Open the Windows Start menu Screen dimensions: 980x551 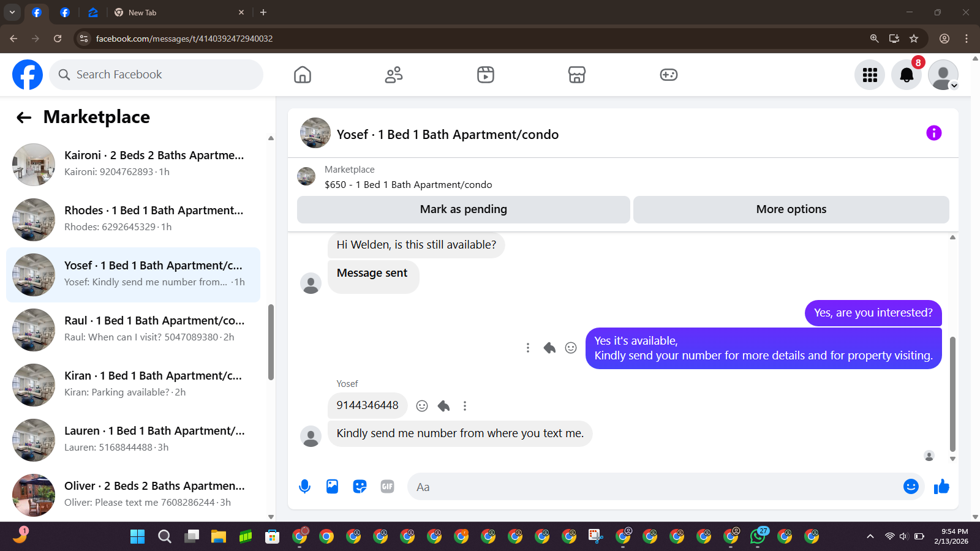pos(138,537)
